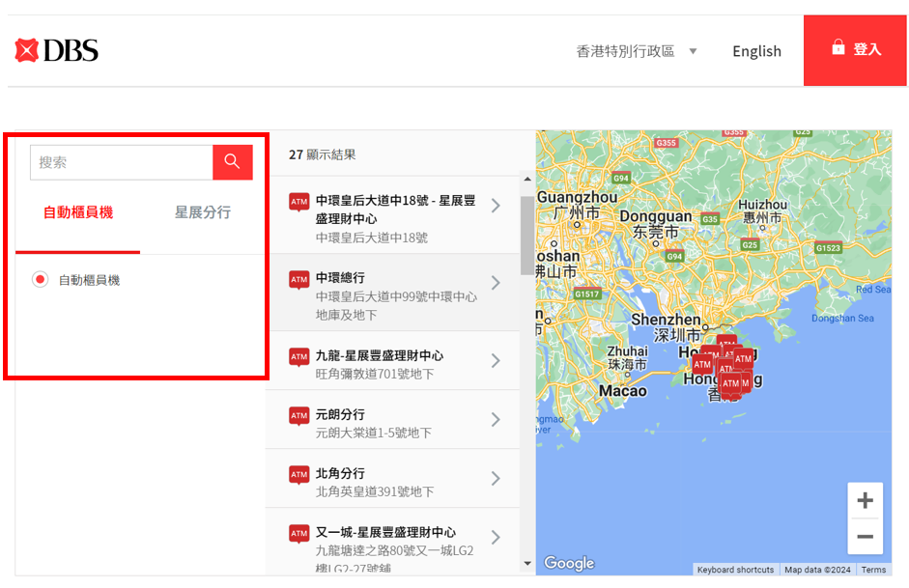Image resolution: width=909 pixels, height=588 pixels.
Task: Zoom in on the map
Action: [x=865, y=500]
